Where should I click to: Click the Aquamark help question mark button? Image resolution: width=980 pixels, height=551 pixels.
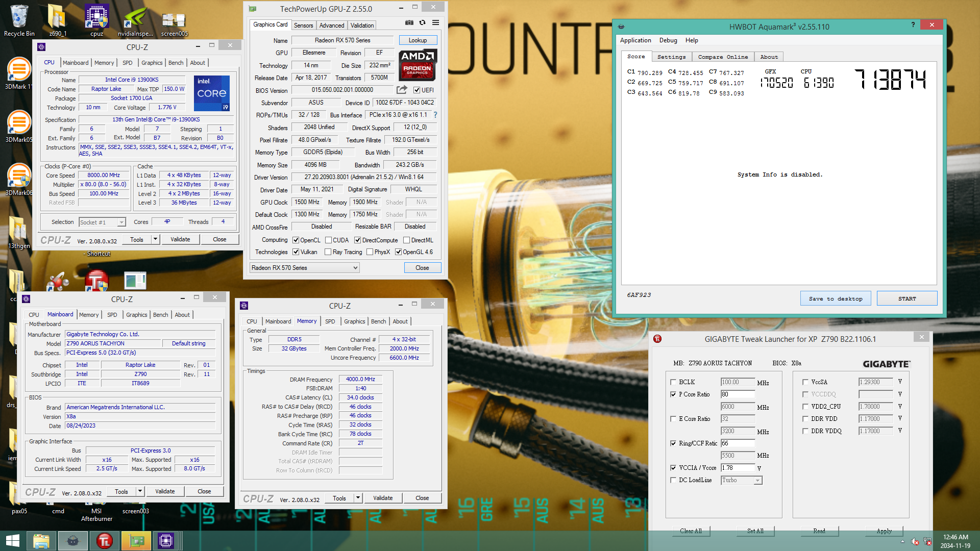(x=913, y=24)
